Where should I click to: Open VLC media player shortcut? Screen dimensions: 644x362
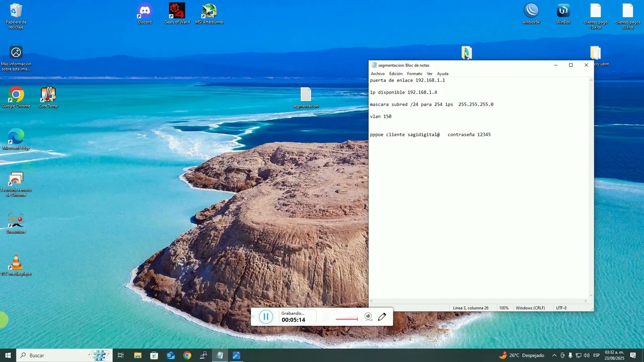(16, 265)
